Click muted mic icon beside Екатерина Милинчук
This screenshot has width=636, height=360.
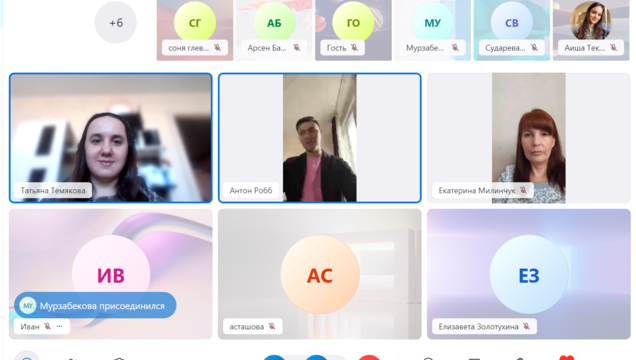[523, 190]
